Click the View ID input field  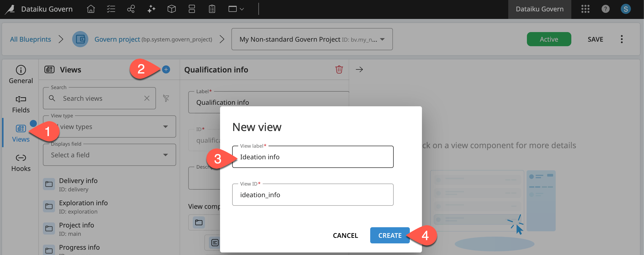coord(313,195)
